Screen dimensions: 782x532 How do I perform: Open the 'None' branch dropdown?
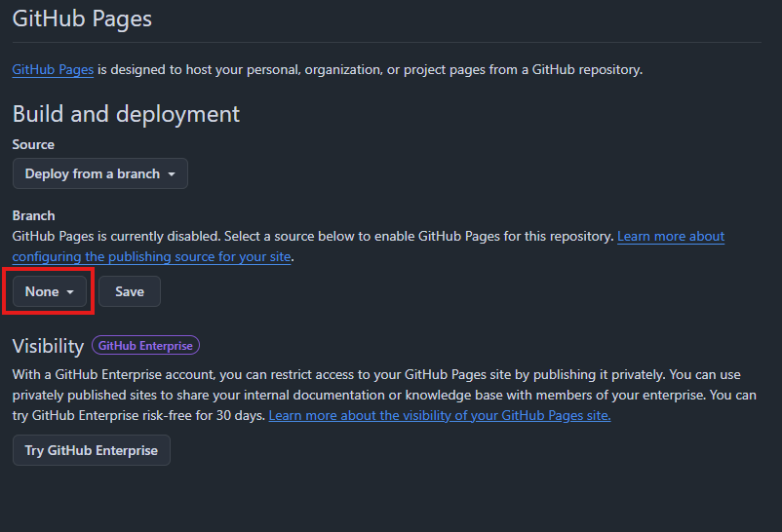50,291
